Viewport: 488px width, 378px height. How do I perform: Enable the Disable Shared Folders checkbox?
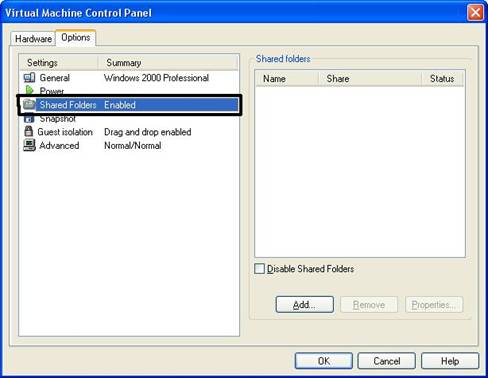point(259,269)
